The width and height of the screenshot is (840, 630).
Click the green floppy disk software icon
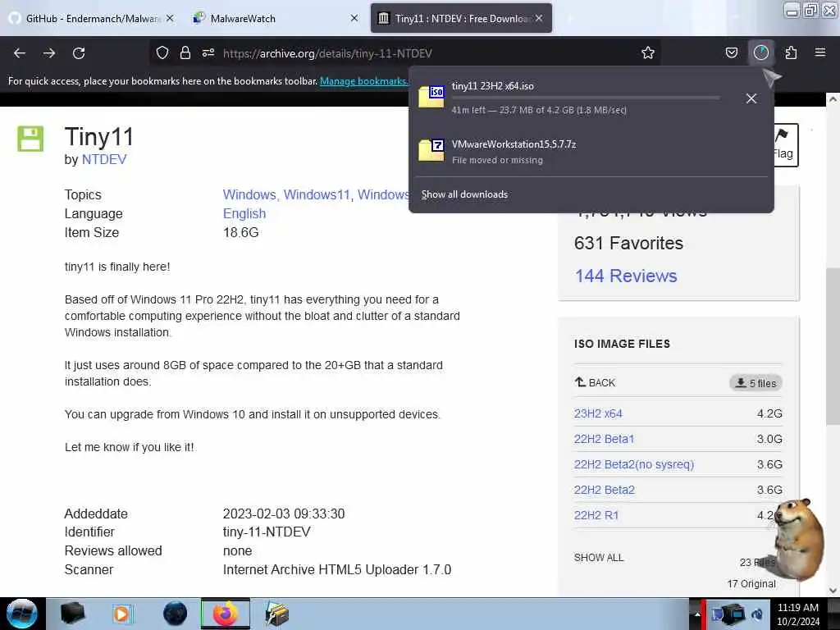point(30,139)
